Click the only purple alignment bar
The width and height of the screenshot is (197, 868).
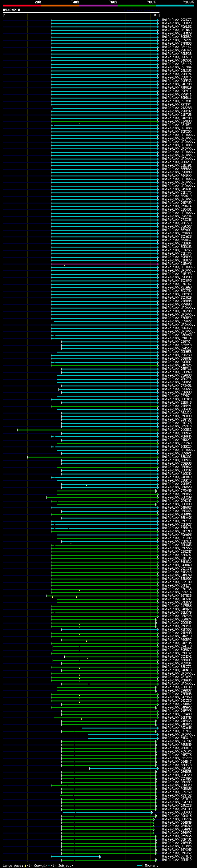point(104,264)
